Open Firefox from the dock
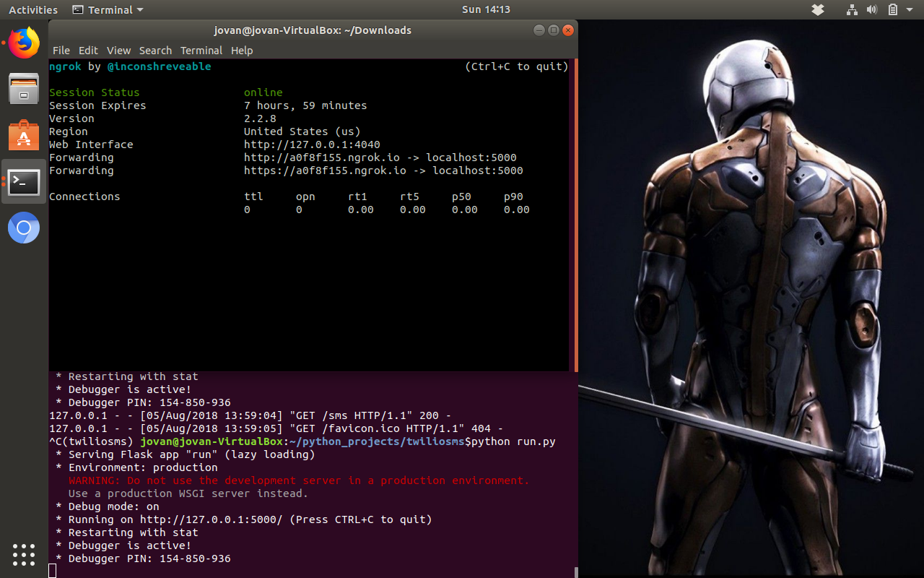Image resolution: width=924 pixels, height=578 pixels. (x=24, y=43)
